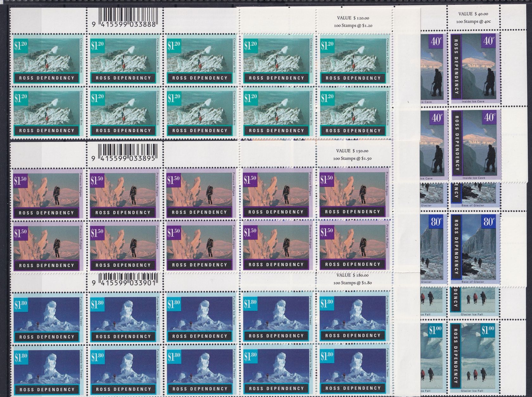Select the "100 Stamps @ $1.20" text
Viewport: 532px width, 397px height.
(353, 26)
